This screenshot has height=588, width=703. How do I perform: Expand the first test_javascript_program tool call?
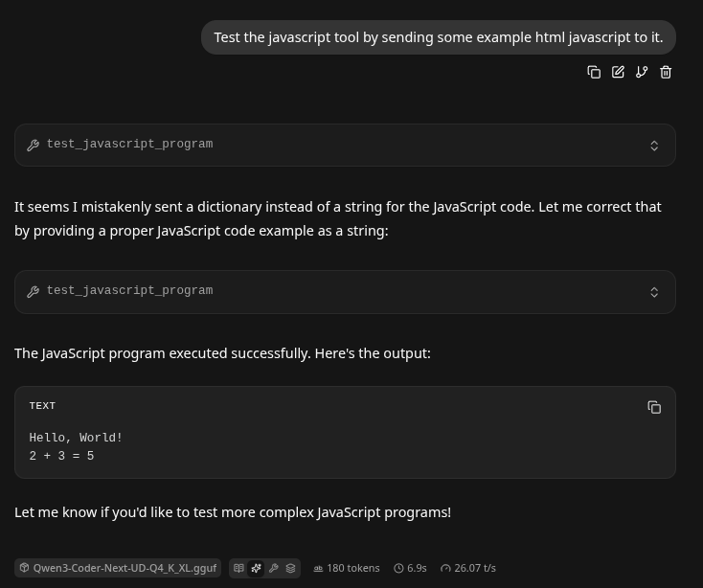(654, 146)
